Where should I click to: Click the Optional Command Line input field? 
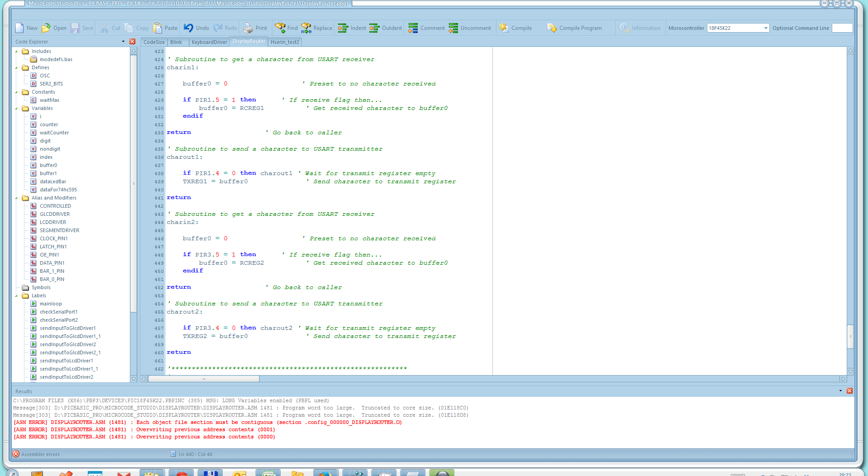coord(842,28)
